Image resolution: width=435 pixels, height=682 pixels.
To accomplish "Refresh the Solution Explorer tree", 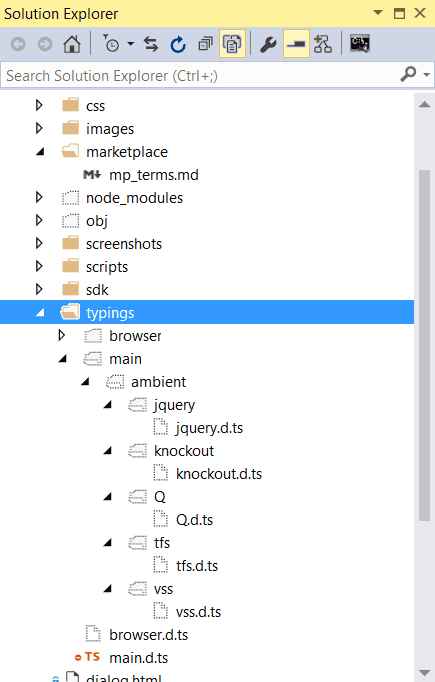I will (178, 44).
